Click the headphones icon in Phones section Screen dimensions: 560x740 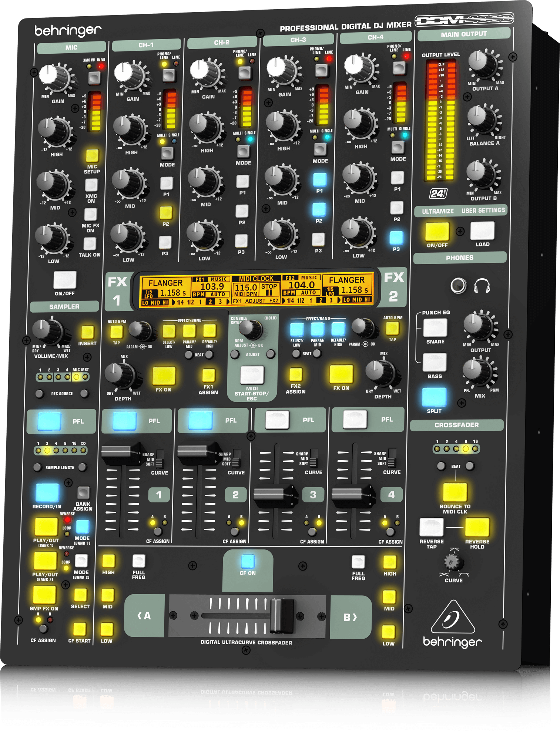click(482, 286)
